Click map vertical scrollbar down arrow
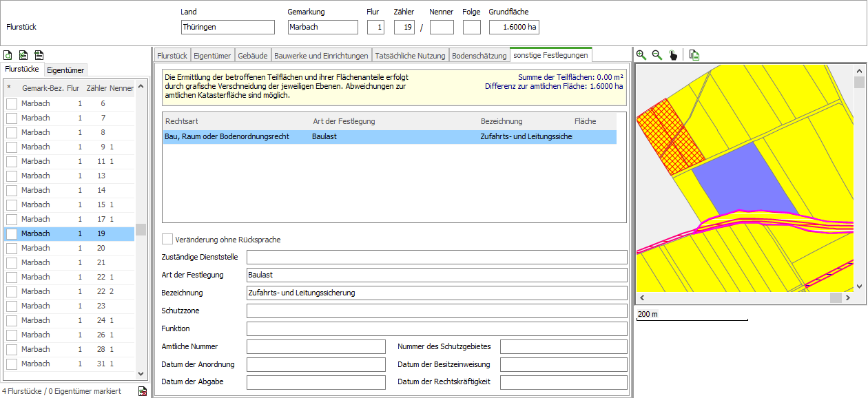Screen dimensions: 868x398 click(859, 286)
